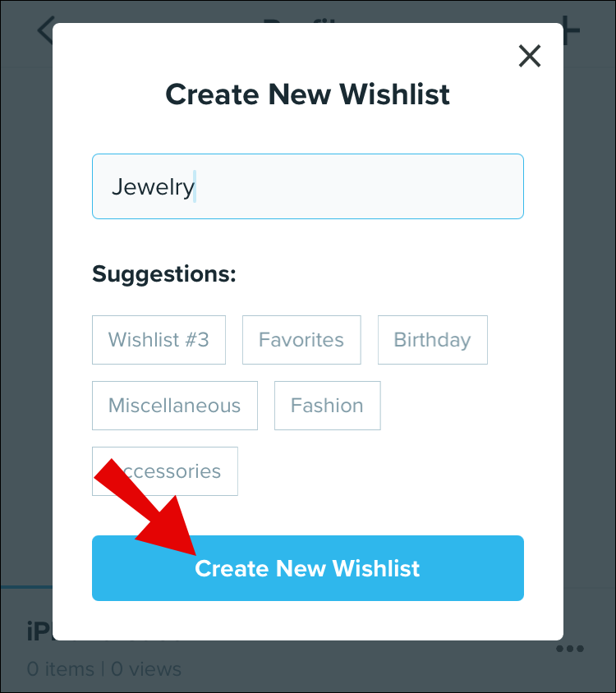Click the plus icon in top-right corner
The height and width of the screenshot is (693, 616).
[570, 31]
